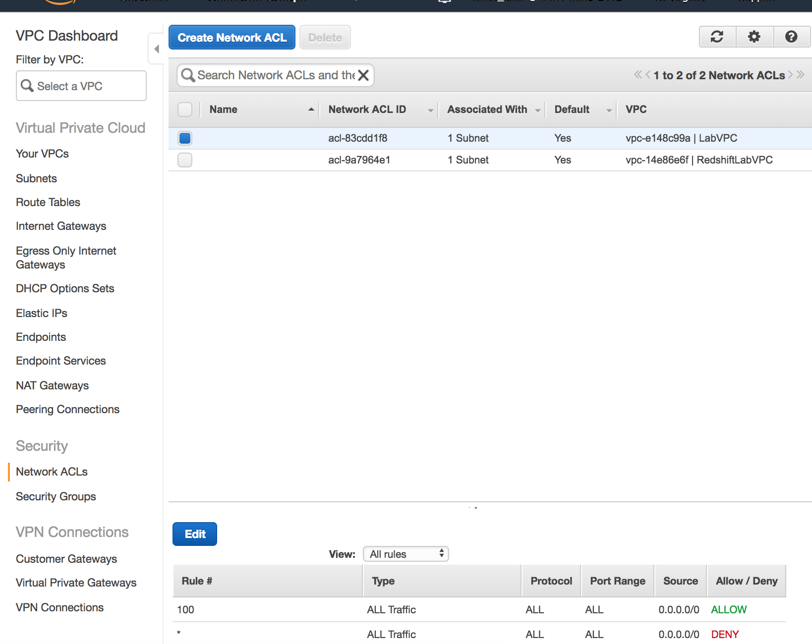Select the acl-9a7964e1 ID cell

pyautogui.click(x=359, y=160)
